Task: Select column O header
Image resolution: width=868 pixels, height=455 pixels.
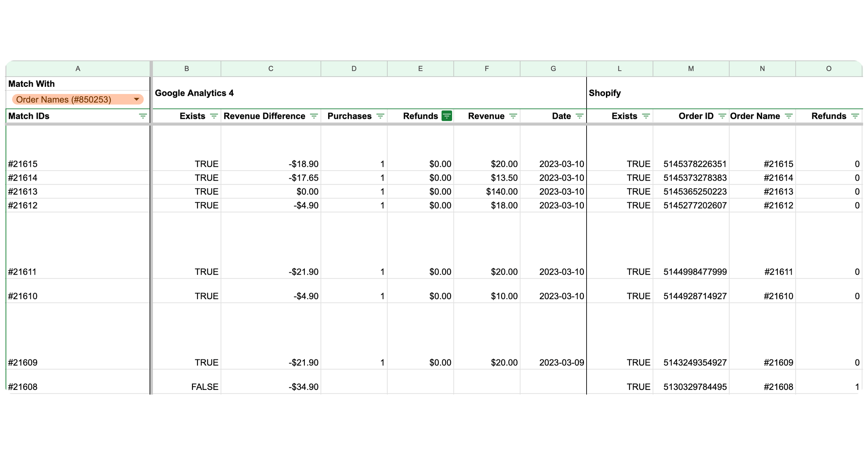Action: point(829,69)
